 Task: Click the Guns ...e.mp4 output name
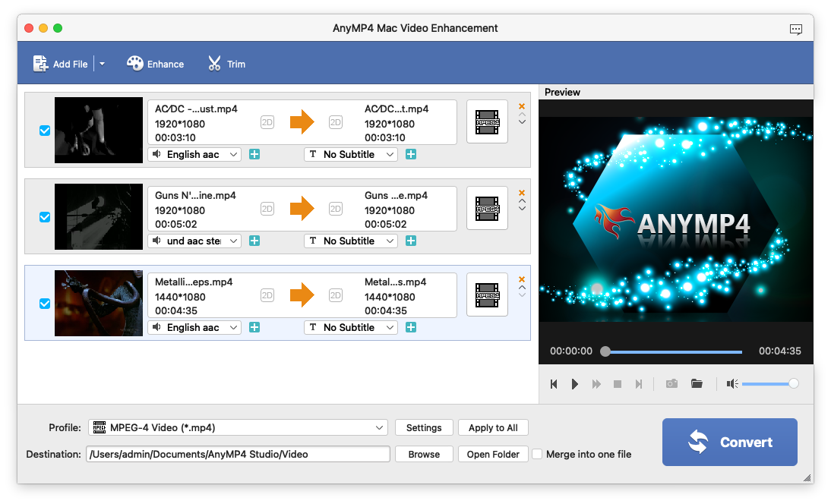click(x=396, y=195)
